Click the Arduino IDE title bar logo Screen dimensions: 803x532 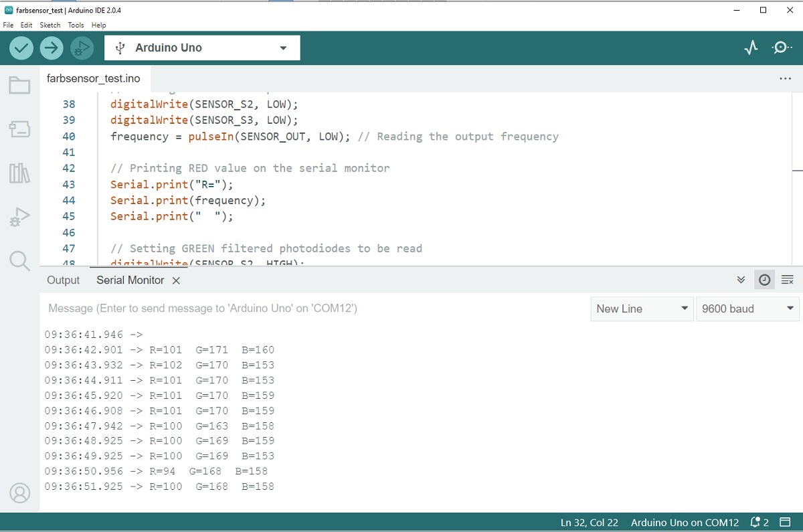[8, 10]
